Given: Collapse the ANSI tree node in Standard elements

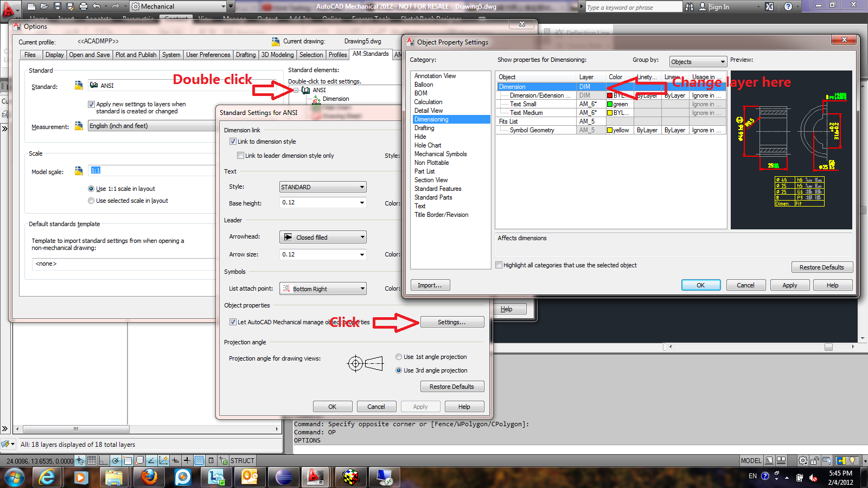Looking at the screenshot, I should coord(296,90).
